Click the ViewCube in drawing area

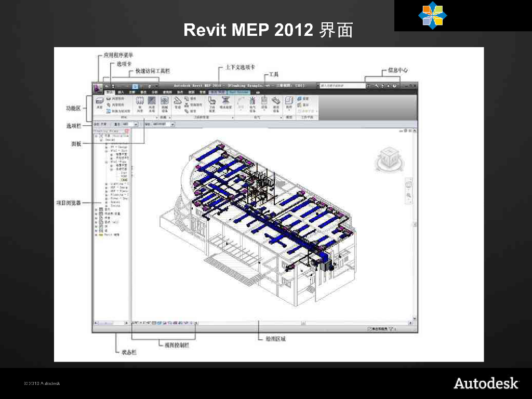point(390,159)
